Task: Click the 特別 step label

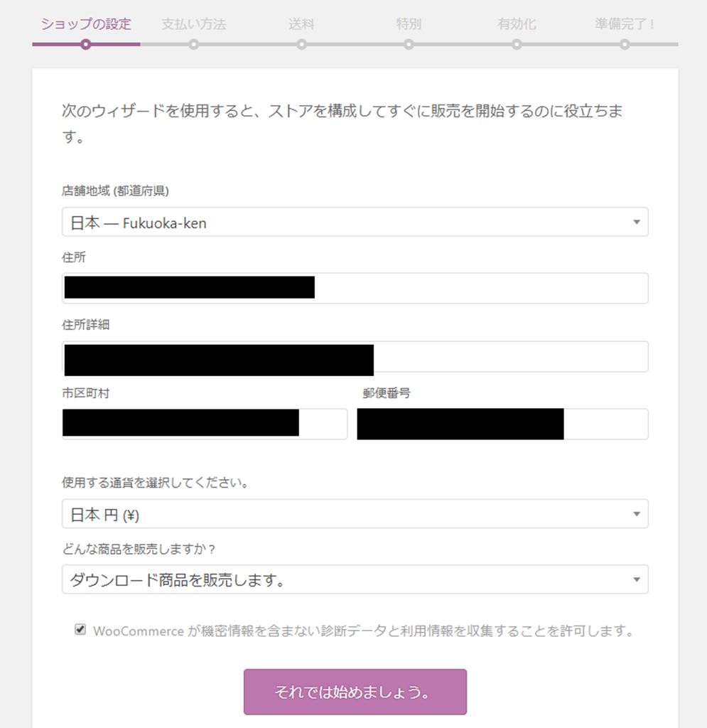Action: click(409, 24)
